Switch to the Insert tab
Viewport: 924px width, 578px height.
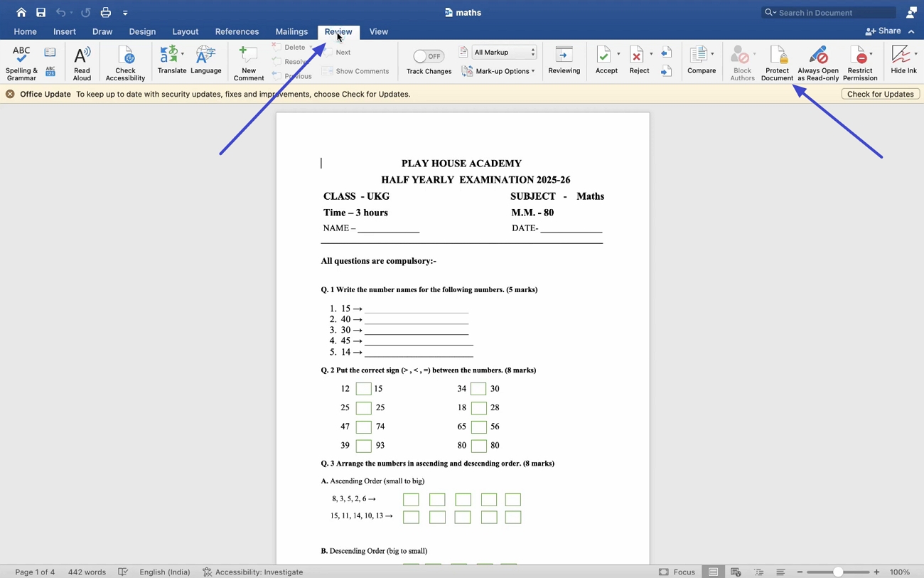pyautogui.click(x=65, y=31)
